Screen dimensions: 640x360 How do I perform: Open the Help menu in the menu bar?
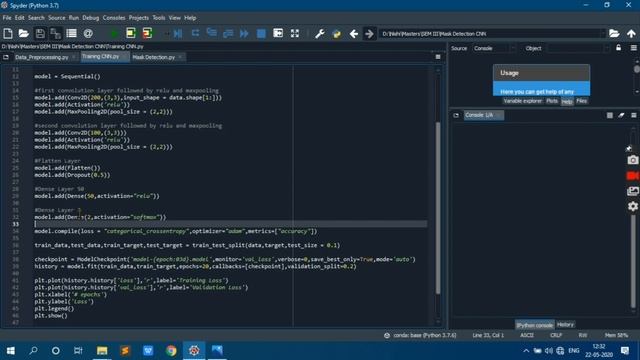point(190,18)
